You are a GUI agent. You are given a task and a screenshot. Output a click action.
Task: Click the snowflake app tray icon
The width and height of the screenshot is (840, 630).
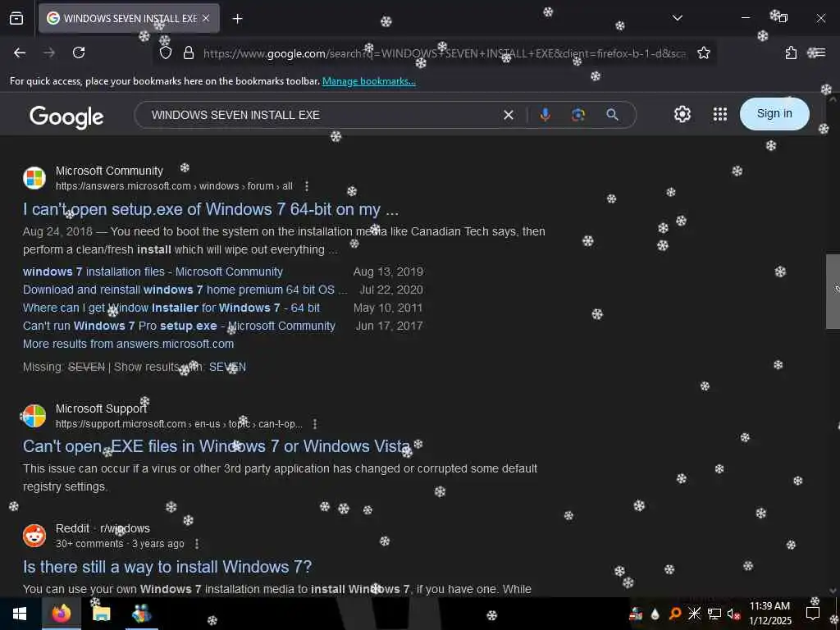tap(694, 614)
